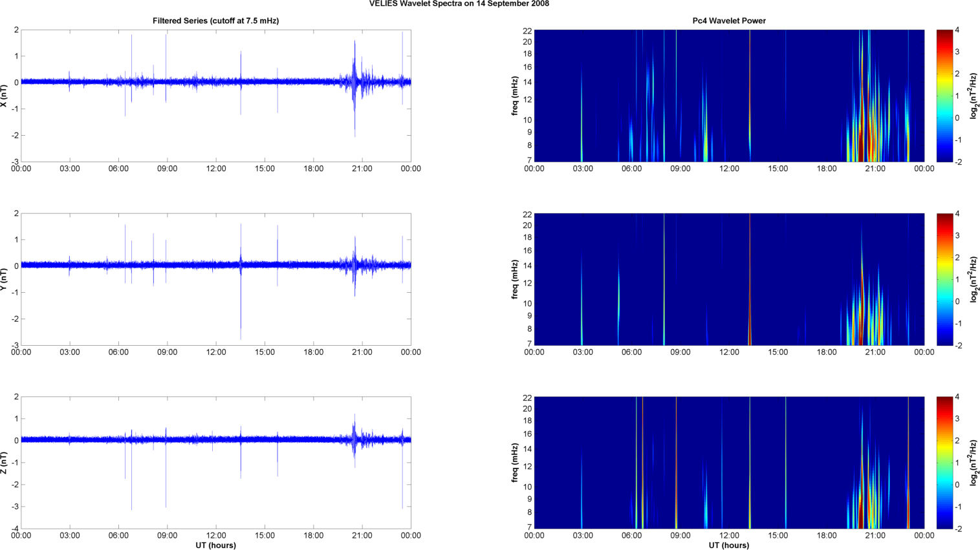980x550 pixels.
Task: Click the log2(nT²/Hz) label on the top colorbar
Action: coord(974,96)
